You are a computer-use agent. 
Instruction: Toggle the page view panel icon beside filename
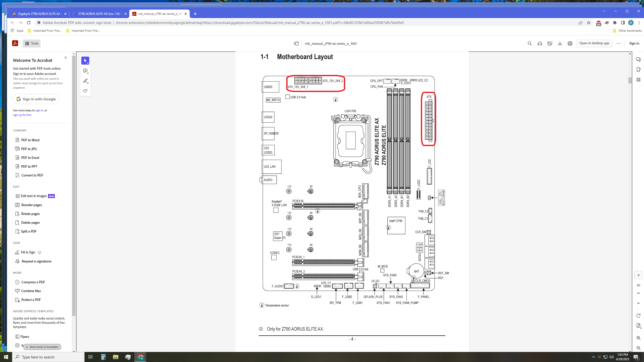(296, 43)
